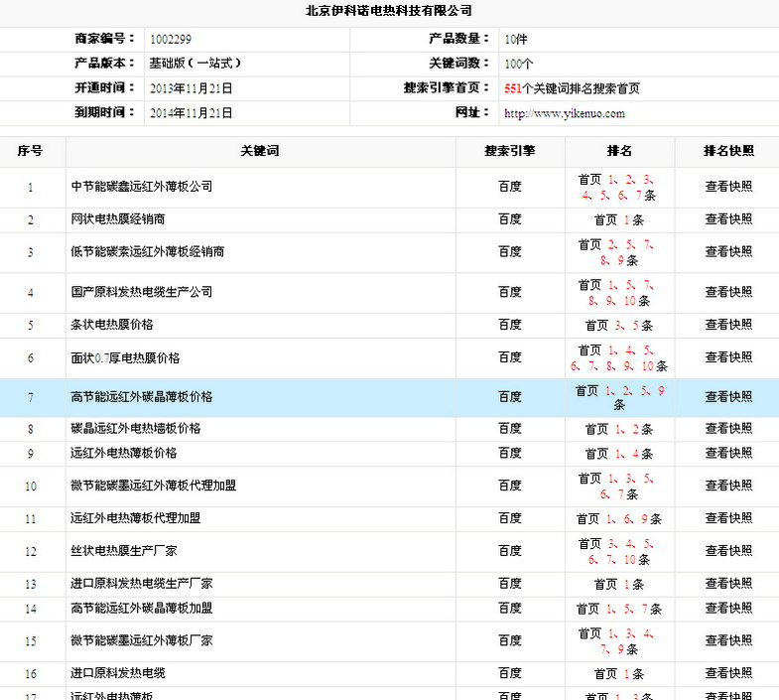Open 查看快照 for 远红外电热薄板代理加盟
This screenshot has height=700, width=779.
pos(728,518)
